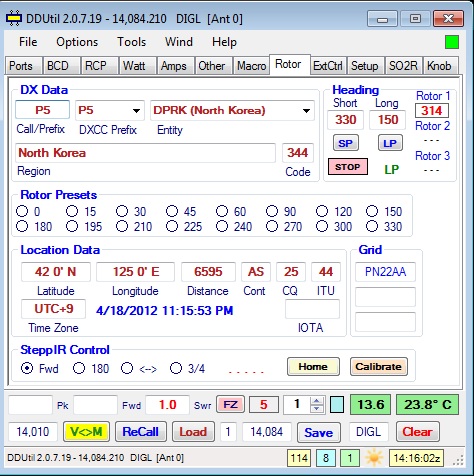Screen dimensions: 474x476
Task: Expand the Entity dropdown
Action: [306, 111]
